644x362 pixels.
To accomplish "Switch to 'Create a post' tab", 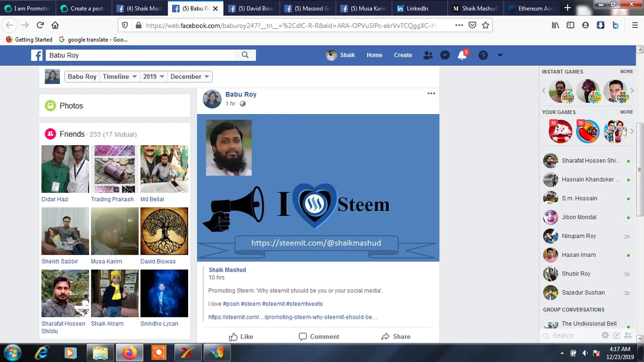I will coord(83,8).
